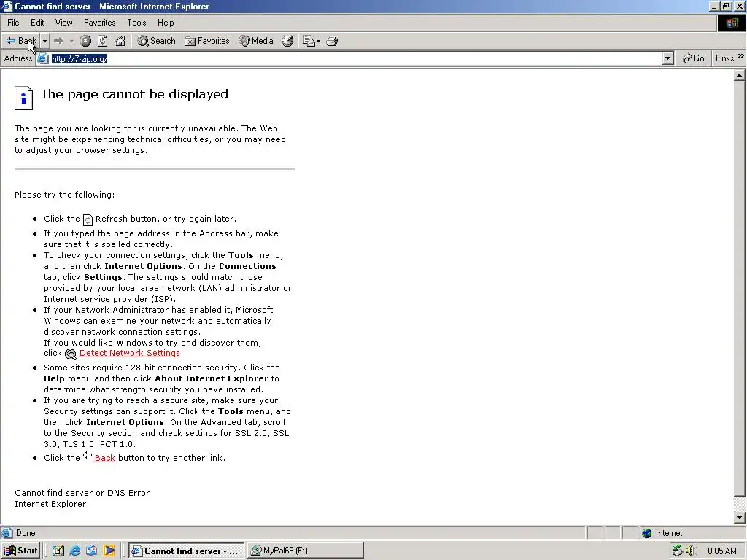Click the Stop loading toolbar icon
The image size is (747, 560).
pos(85,41)
